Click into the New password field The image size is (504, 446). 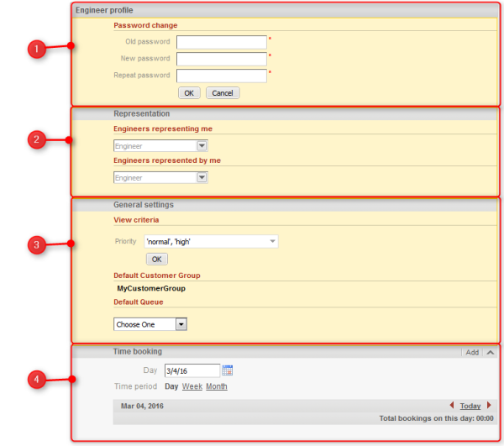pos(221,59)
